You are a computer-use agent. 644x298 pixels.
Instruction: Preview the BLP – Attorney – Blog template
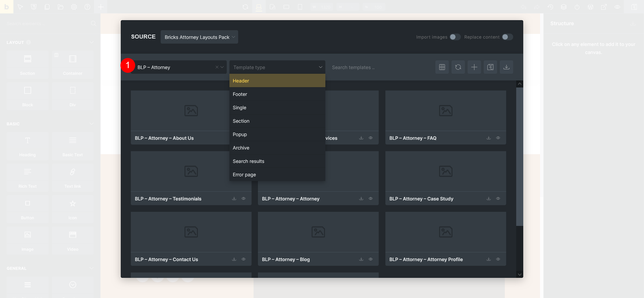coord(371,259)
